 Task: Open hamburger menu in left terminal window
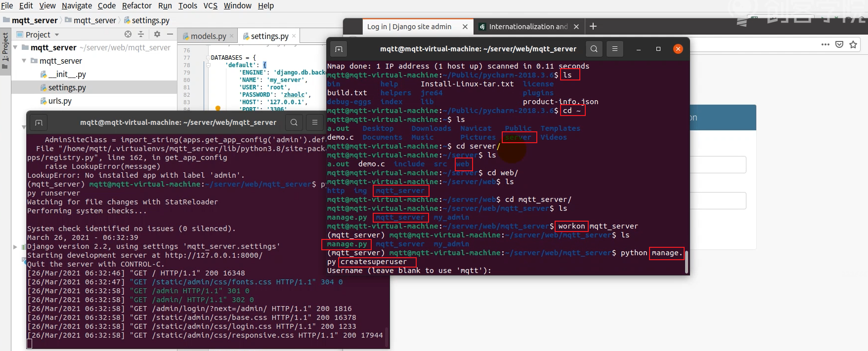tap(314, 122)
